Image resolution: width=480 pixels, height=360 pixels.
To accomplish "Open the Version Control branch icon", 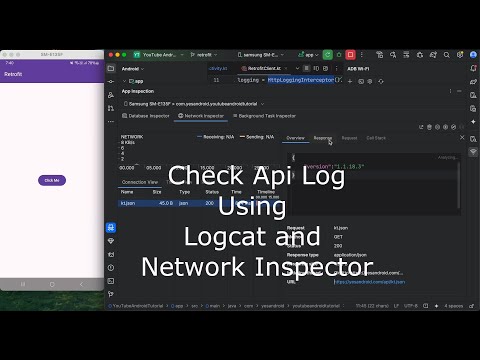I will tap(111, 294).
